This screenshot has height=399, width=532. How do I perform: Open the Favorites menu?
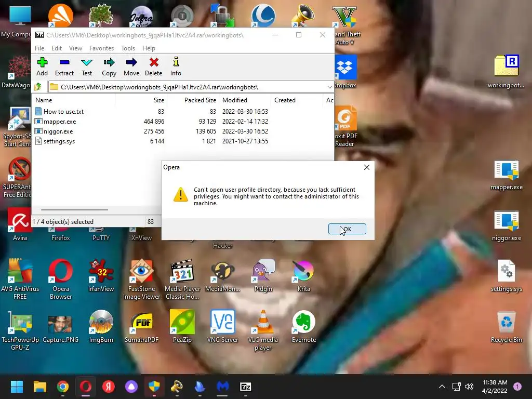pyautogui.click(x=101, y=48)
